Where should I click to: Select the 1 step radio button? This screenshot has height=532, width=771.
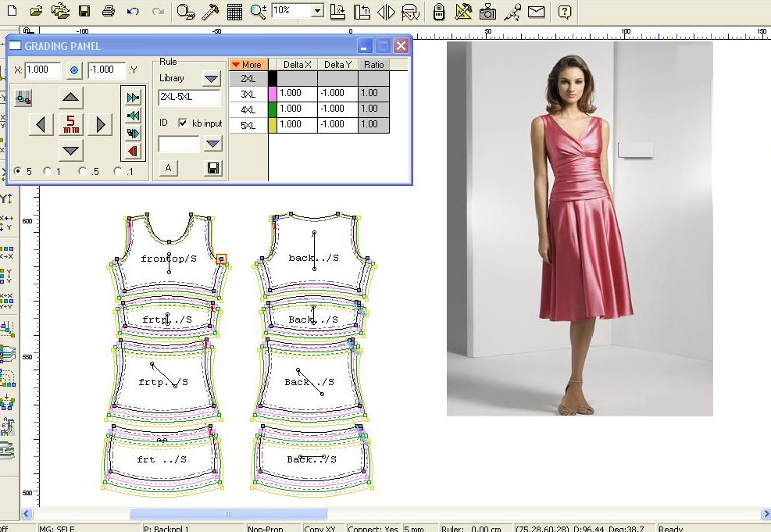[47, 171]
